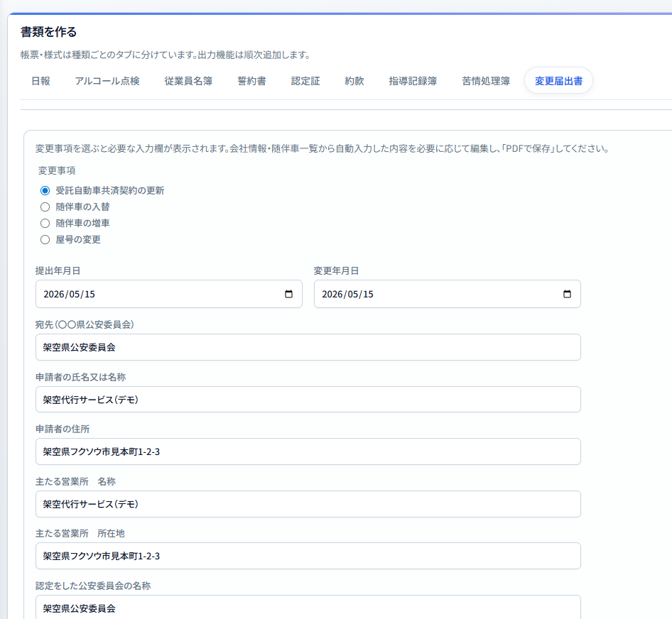
Task: Focus the 認定をした公安委員会の名称 field
Action: (x=308, y=607)
